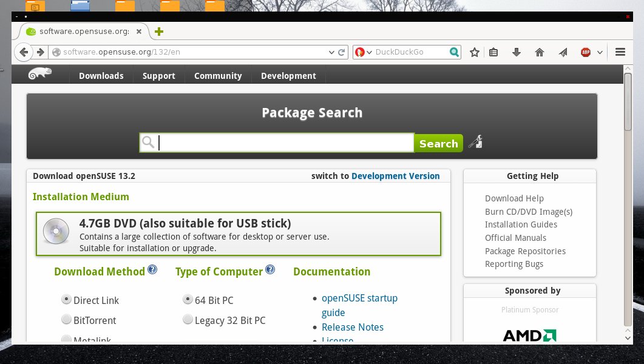Open the URL history dropdown arrow
This screenshot has height=364, width=644.
tap(331, 52)
